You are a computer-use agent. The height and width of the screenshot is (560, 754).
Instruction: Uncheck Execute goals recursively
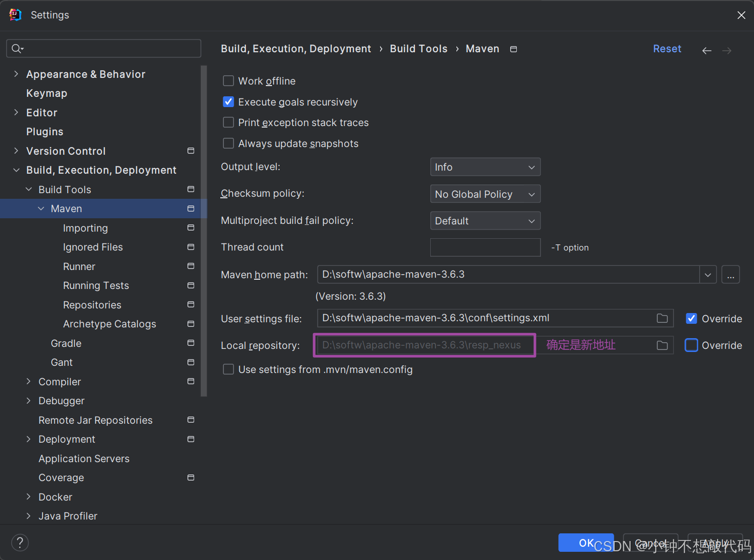coord(228,102)
